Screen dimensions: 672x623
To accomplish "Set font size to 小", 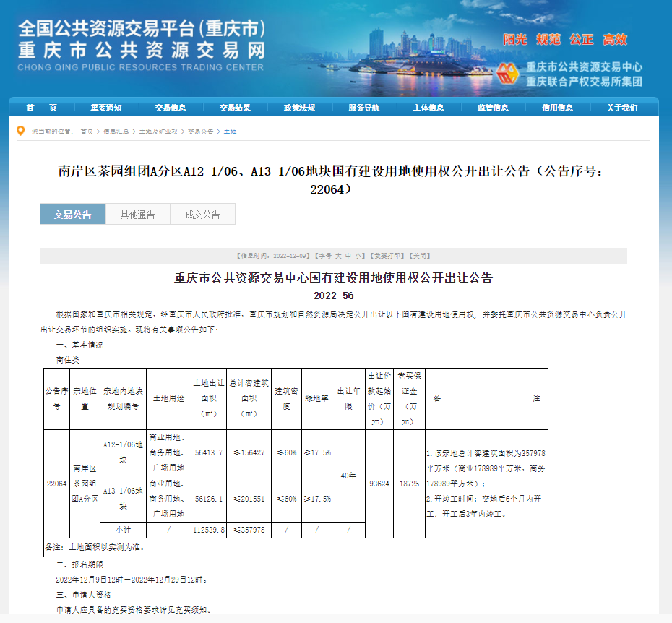I will pyautogui.click(x=358, y=256).
